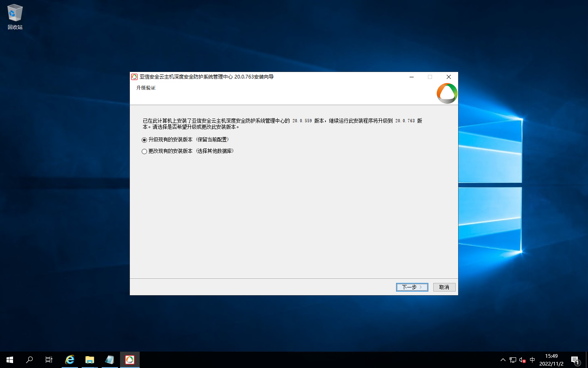Screen dimensions: 588x368
Task: Click the installer icon in the title bar
Action: pos(134,77)
